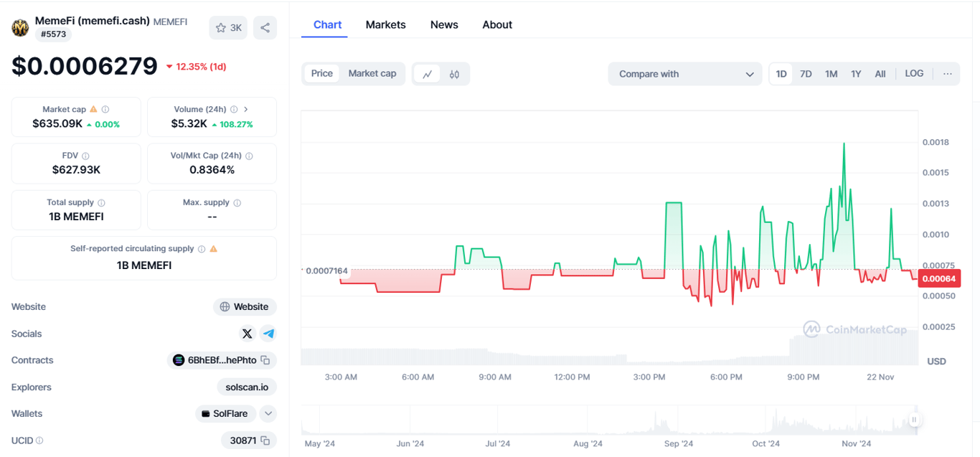Image resolution: width=980 pixels, height=457 pixels.
Task: Click the $5.32K volume value
Action: (189, 123)
